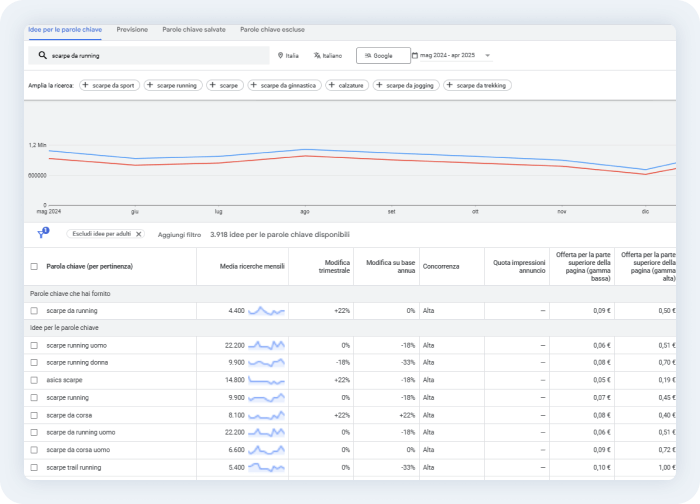Click the 'scarpe running uomo' trend sparkline
This screenshot has height=504, width=700.
point(266,345)
